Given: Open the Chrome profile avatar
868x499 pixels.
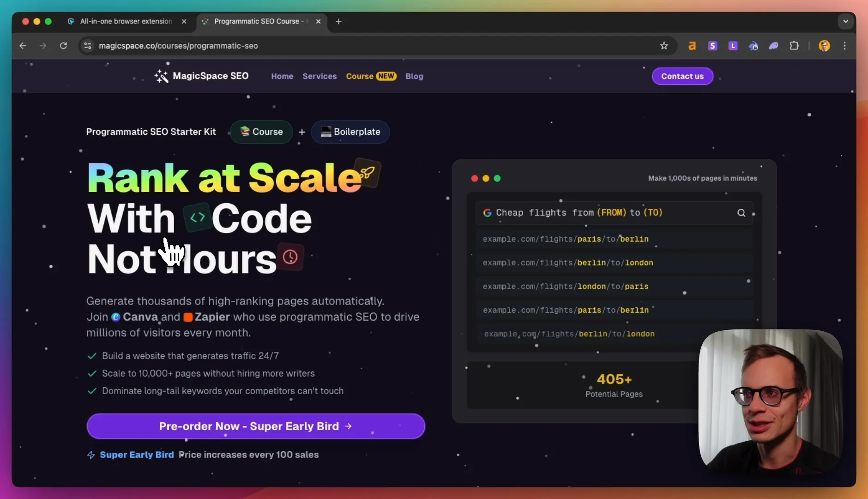Looking at the screenshot, I should [x=824, y=46].
